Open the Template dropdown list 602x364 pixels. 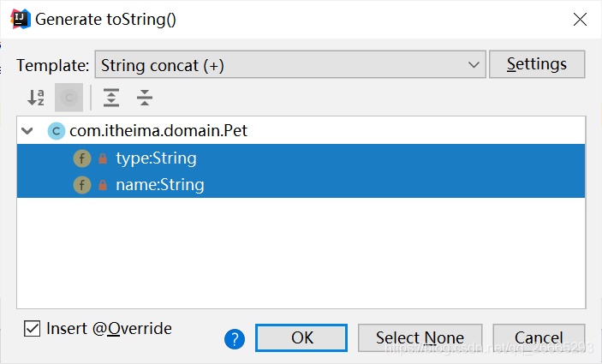click(290, 64)
